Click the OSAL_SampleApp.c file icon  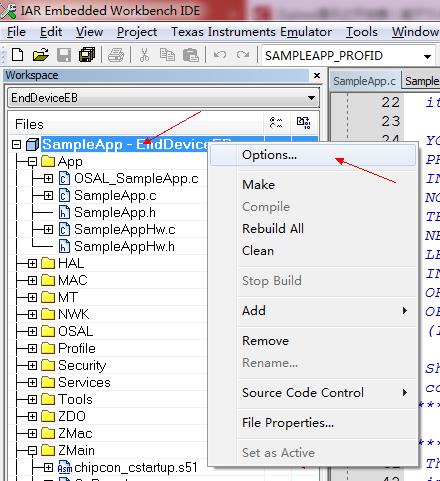64,178
